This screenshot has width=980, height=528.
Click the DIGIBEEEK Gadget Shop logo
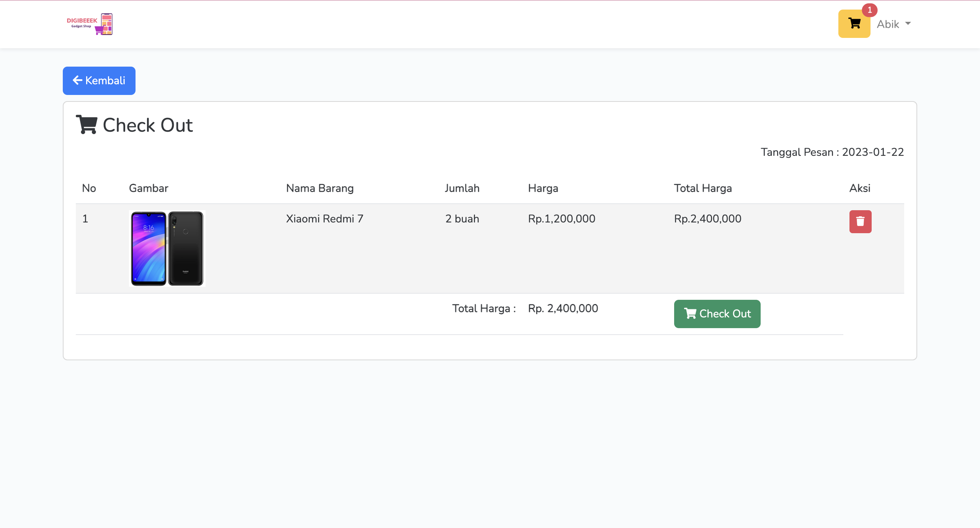(90, 24)
